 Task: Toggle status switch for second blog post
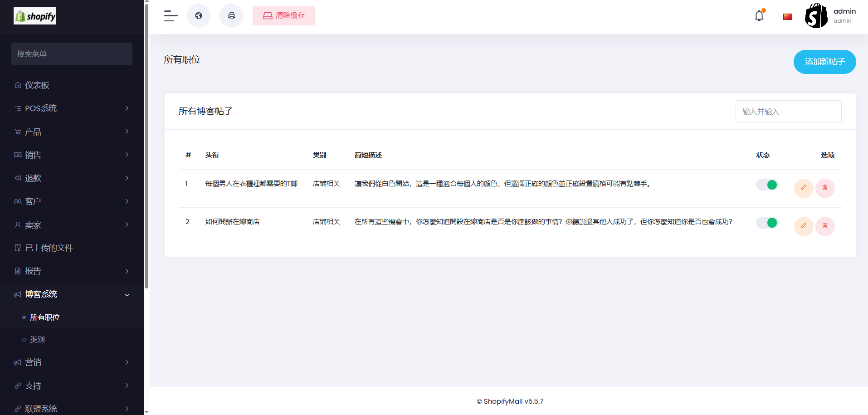click(x=766, y=223)
